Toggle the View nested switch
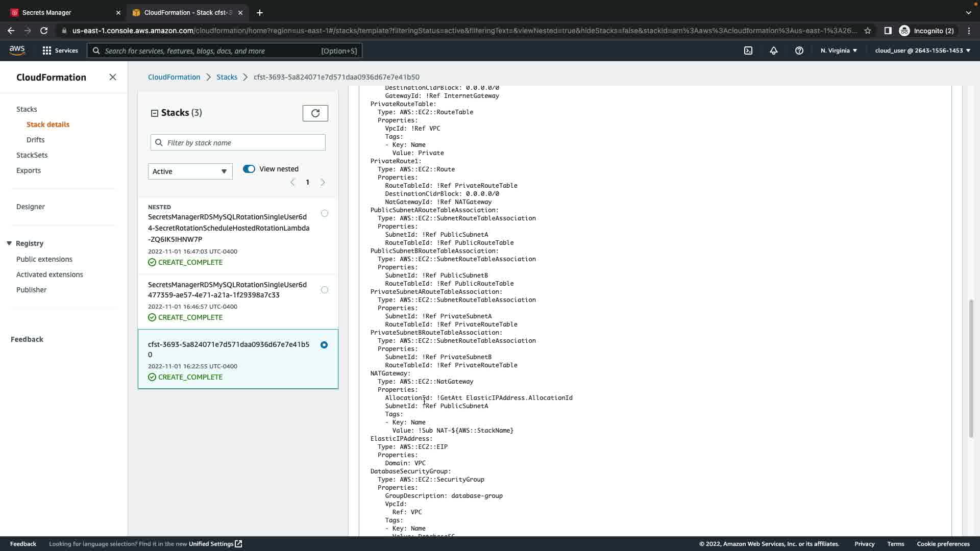The height and width of the screenshot is (551, 980). pyautogui.click(x=249, y=169)
